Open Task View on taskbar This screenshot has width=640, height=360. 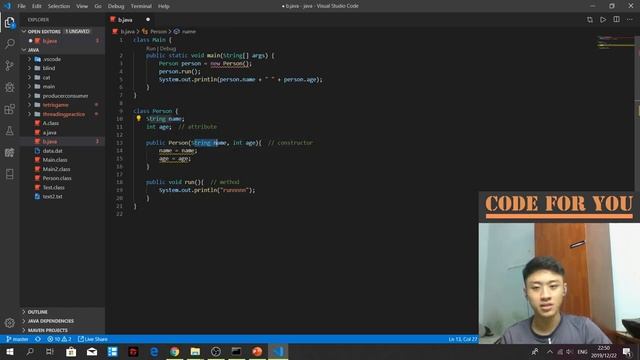(x=50, y=351)
